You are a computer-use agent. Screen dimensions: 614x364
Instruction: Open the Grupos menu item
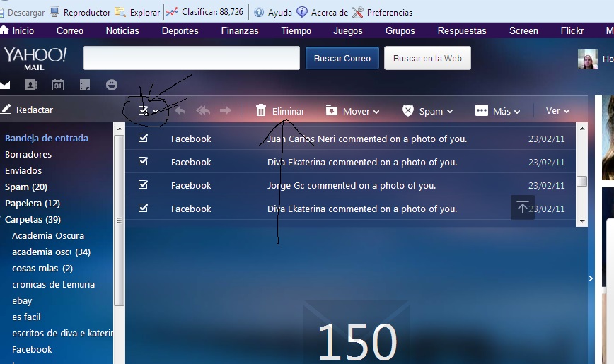click(400, 30)
